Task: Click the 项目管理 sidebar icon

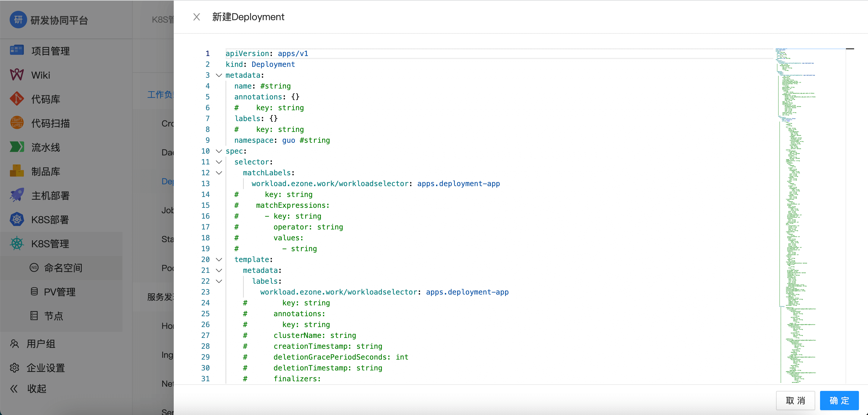Action: click(17, 51)
